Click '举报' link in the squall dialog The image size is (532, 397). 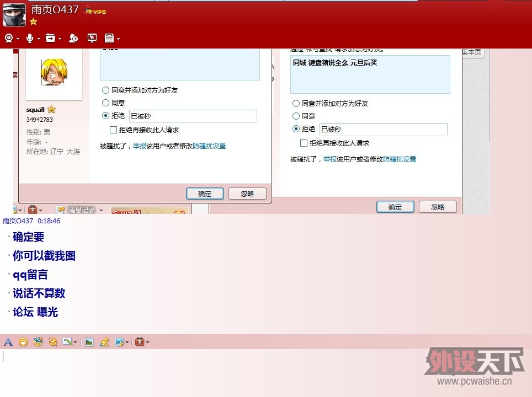click(140, 146)
